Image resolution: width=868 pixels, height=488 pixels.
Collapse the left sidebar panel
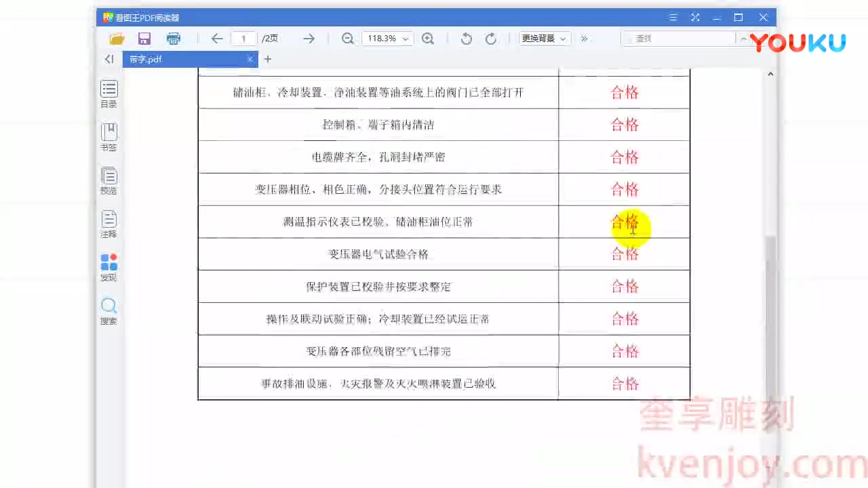click(x=109, y=60)
